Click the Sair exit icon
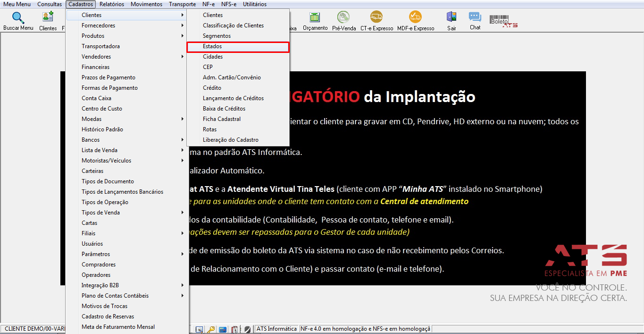644x334 pixels. tap(452, 17)
